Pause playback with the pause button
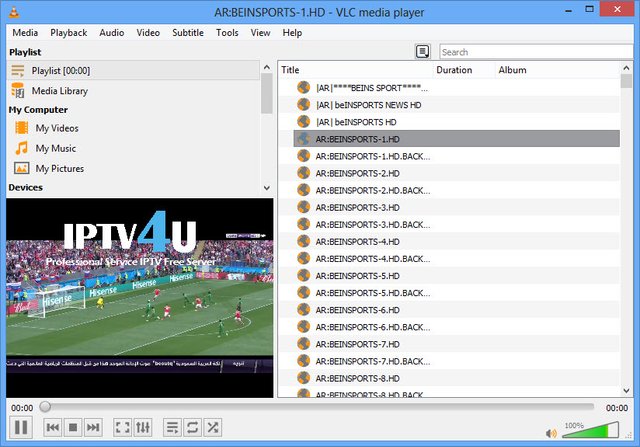Screen dimensions: 640x447 click(x=21, y=427)
